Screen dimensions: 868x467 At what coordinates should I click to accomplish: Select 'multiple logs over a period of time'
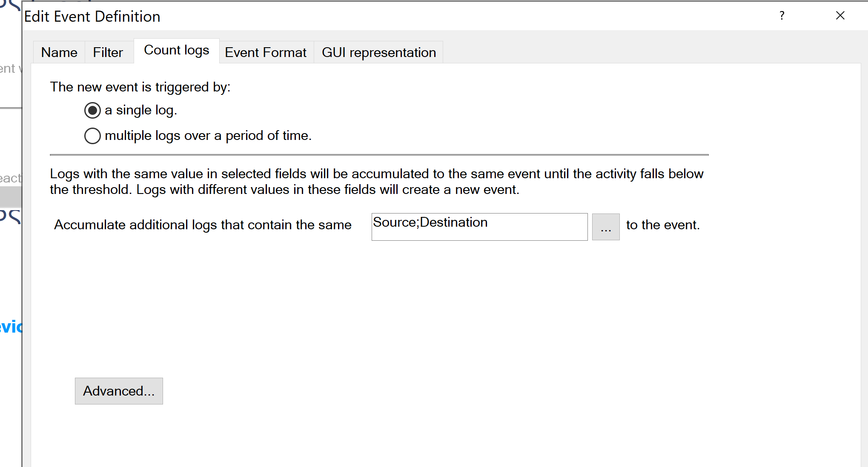(x=92, y=136)
